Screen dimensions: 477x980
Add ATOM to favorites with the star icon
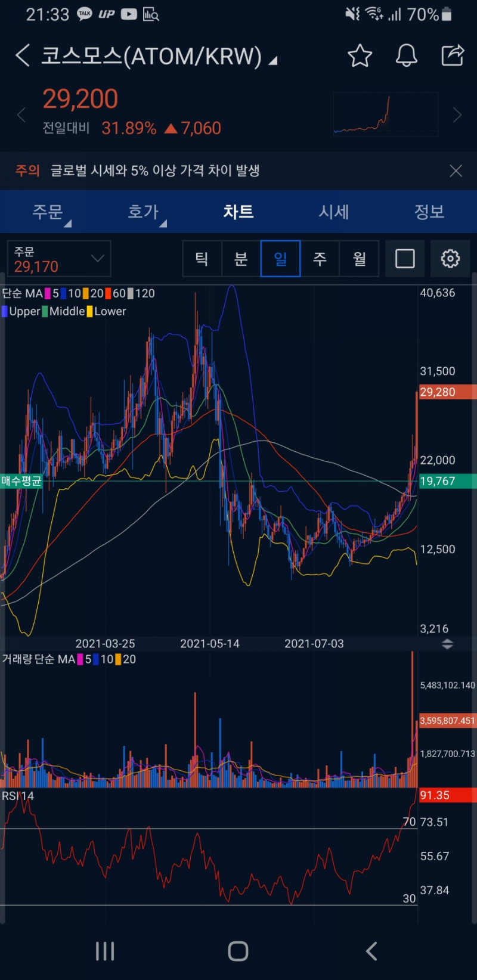[x=360, y=55]
